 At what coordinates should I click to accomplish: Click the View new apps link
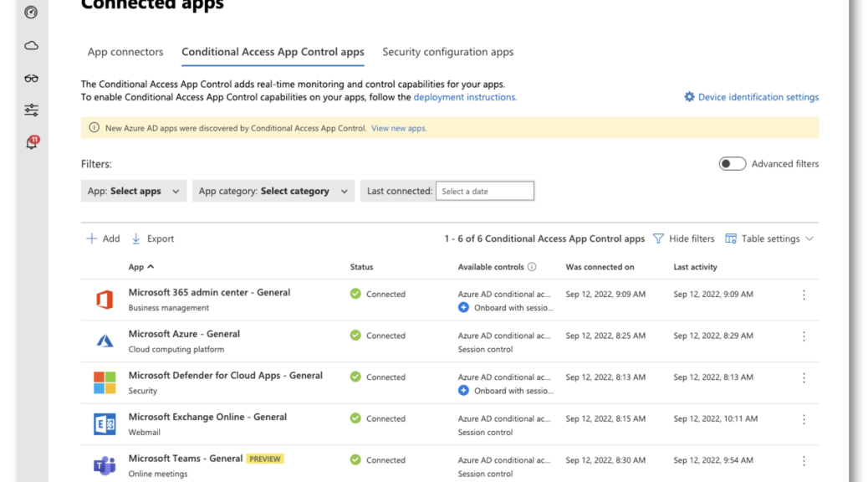[399, 128]
